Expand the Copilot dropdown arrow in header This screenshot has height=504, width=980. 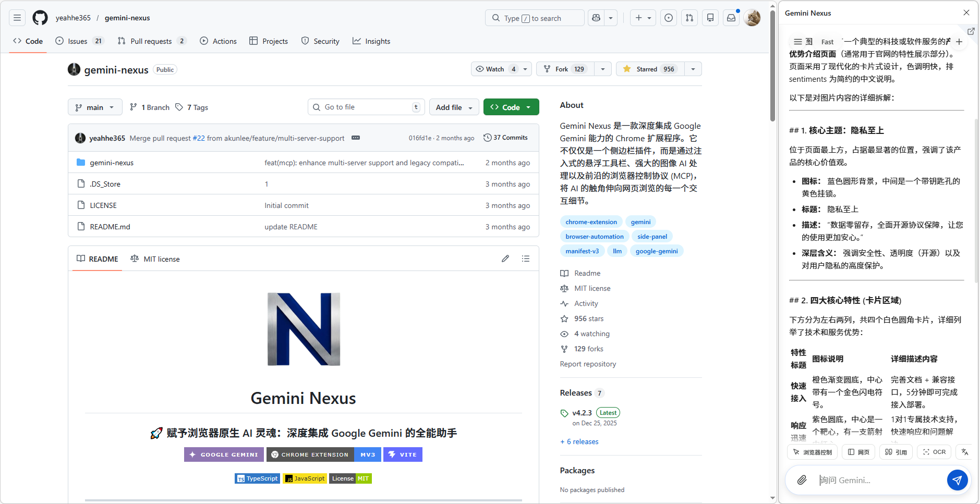pyautogui.click(x=611, y=18)
